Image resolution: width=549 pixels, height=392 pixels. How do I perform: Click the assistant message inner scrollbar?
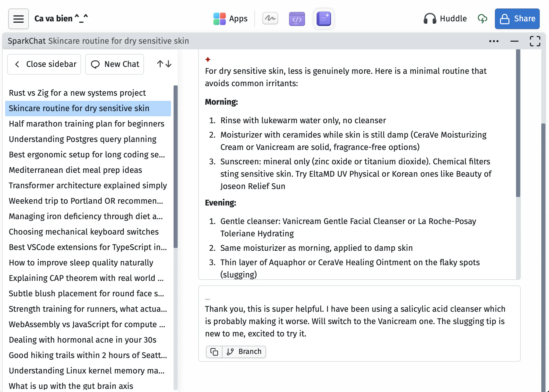tap(518, 123)
